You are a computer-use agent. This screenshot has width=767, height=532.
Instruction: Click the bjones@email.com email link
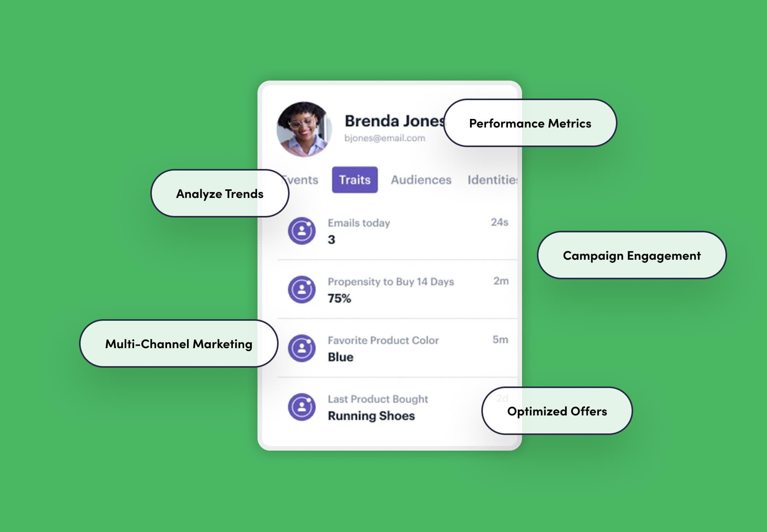click(385, 138)
